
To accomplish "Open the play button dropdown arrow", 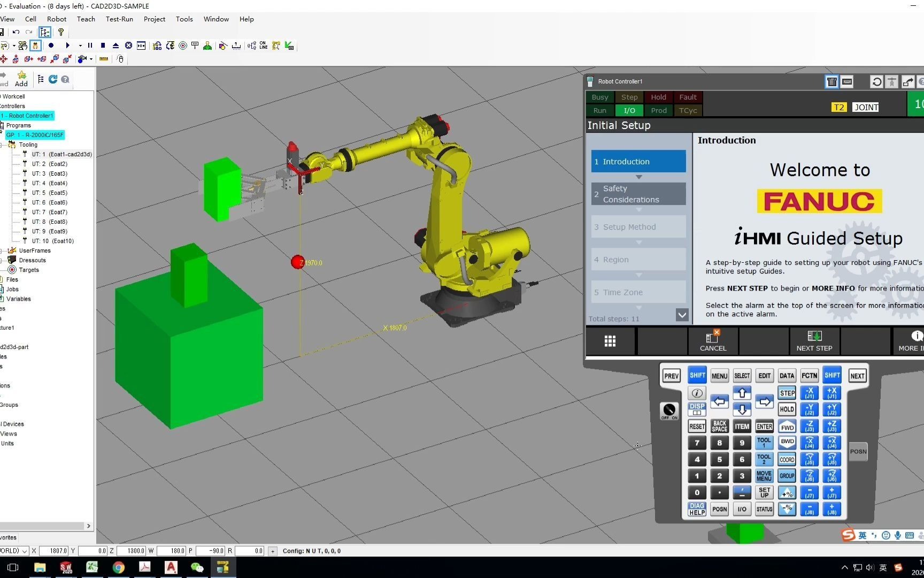I will [80, 45].
